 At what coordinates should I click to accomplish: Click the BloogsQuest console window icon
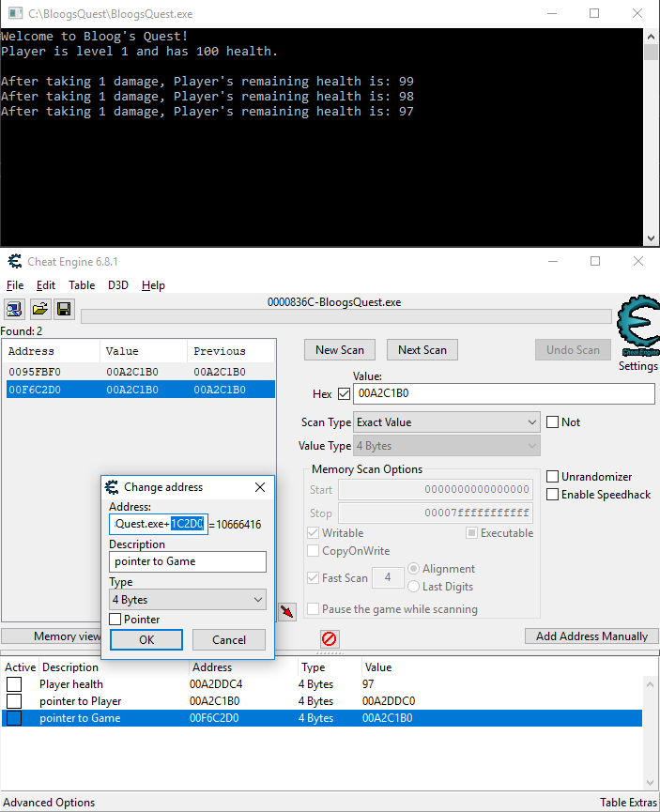(16, 13)
